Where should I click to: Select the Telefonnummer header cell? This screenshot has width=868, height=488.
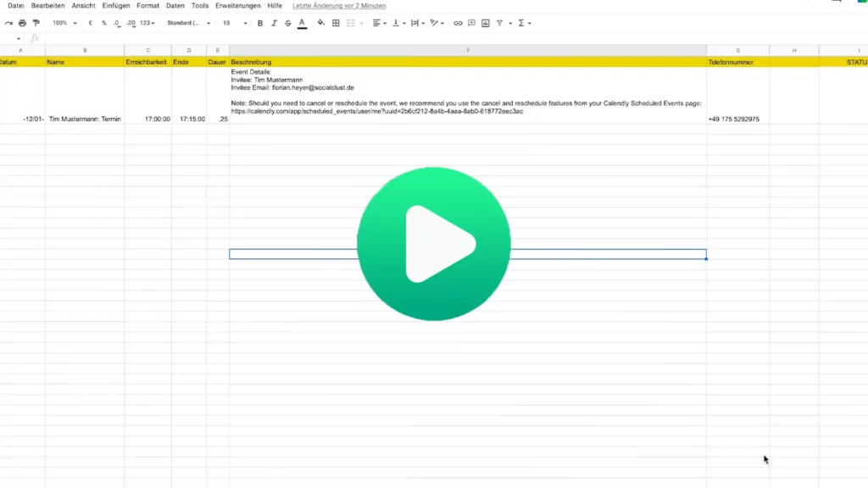click(737, 62)
